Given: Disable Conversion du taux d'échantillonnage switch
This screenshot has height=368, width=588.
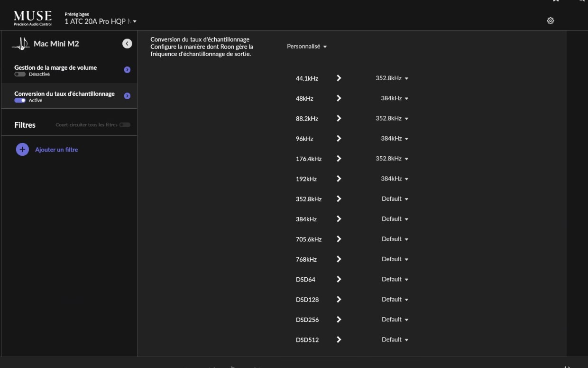Looking at the screenshot, I should 20,100.
